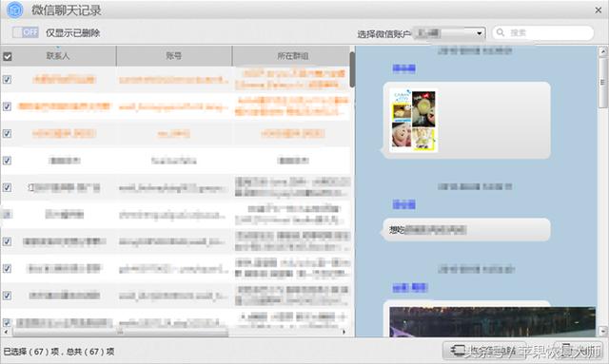Uncheck the ninth contact row checkbox
609x364 pixels.
(x=7, y=296)
